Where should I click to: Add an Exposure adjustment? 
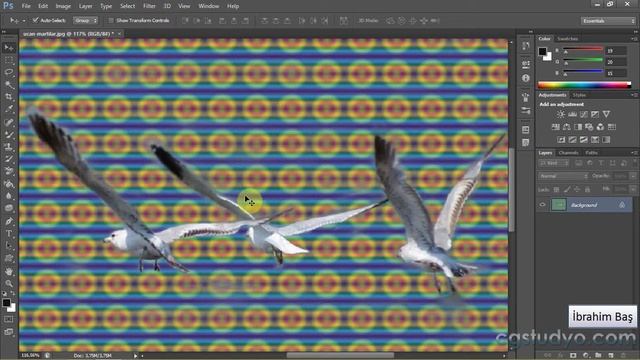coord(595,114)
